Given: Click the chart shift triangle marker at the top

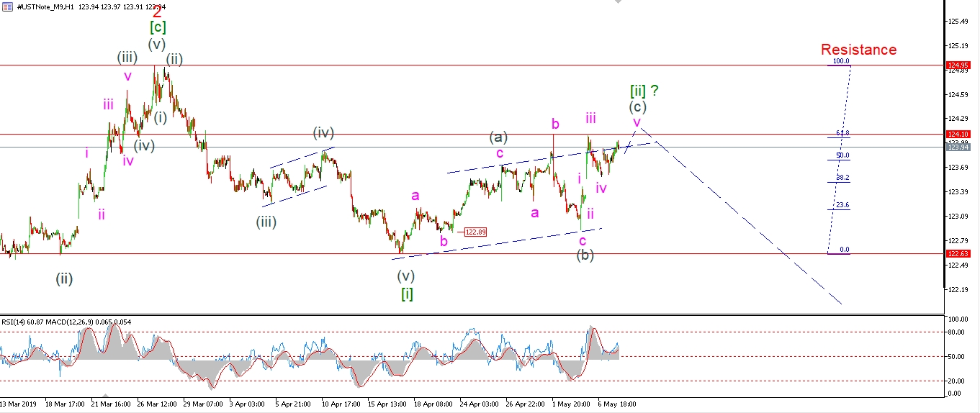Looking at the screenshot, I should [x=617, y=3].
